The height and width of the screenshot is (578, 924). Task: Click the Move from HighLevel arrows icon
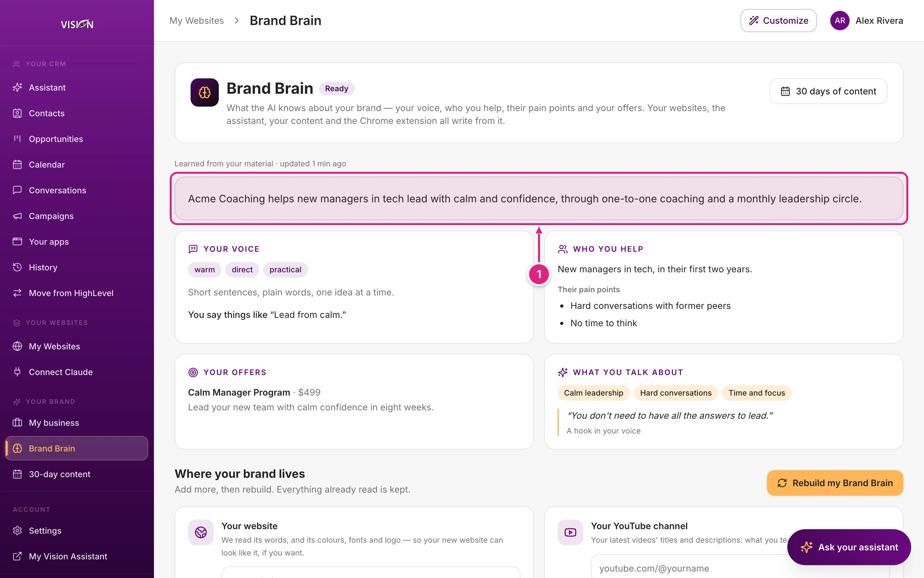[x=17, y=293]
